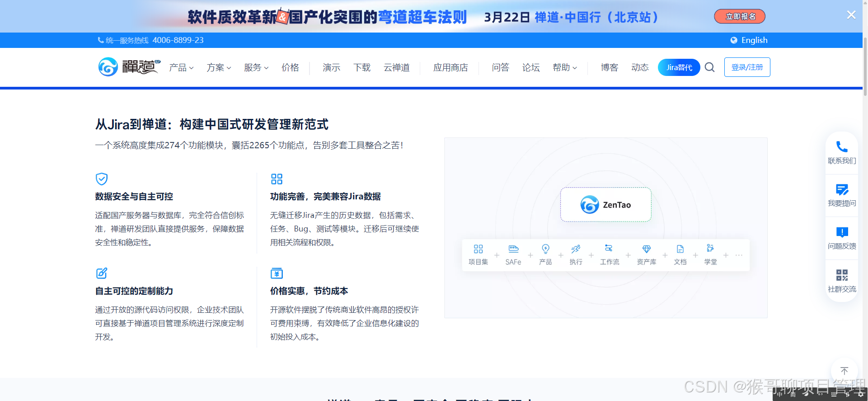The height and width of the screenshot is (401, 868).
Task: Click the hotline phone icon in top bar
Action: coord(101,40)
